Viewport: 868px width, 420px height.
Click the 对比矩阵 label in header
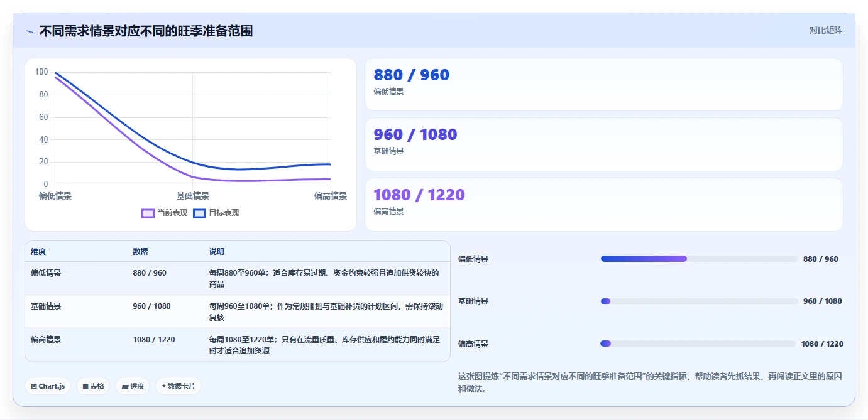click(x=825, y=30)
